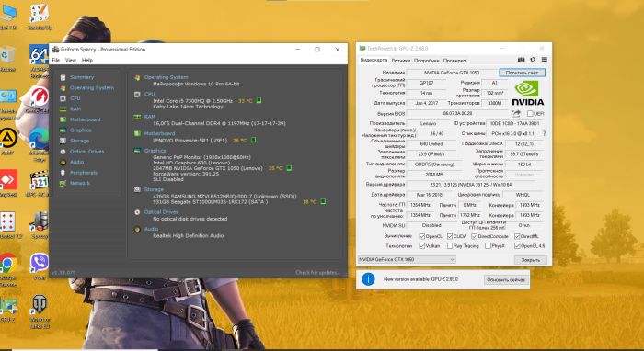644x351 pixels.
Task: Toggle the UEFI checkbox
Action: point(530,113)
